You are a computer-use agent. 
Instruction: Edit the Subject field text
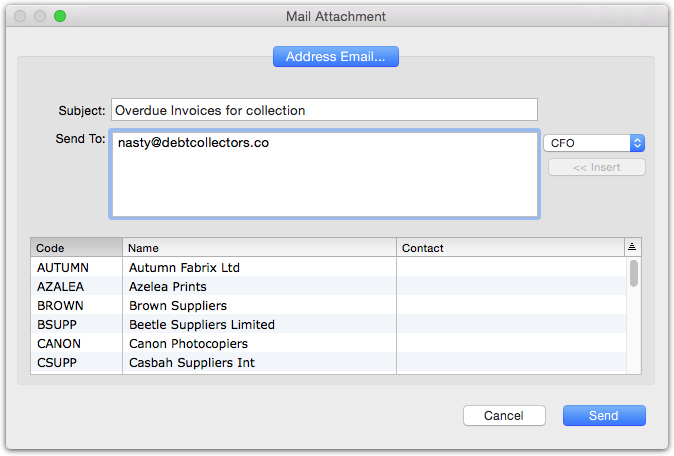[x=324, y=110]
